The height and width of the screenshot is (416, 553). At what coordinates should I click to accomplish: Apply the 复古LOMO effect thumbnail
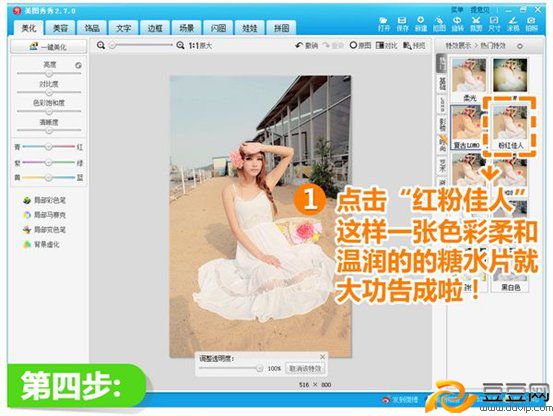467,127
